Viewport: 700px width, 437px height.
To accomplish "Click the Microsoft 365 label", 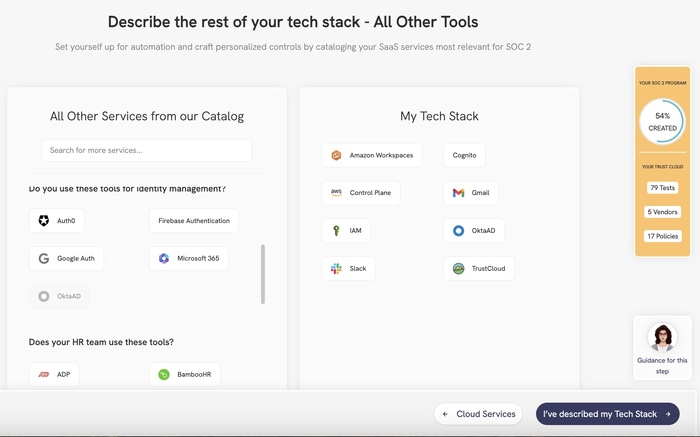I will (198, 258).
